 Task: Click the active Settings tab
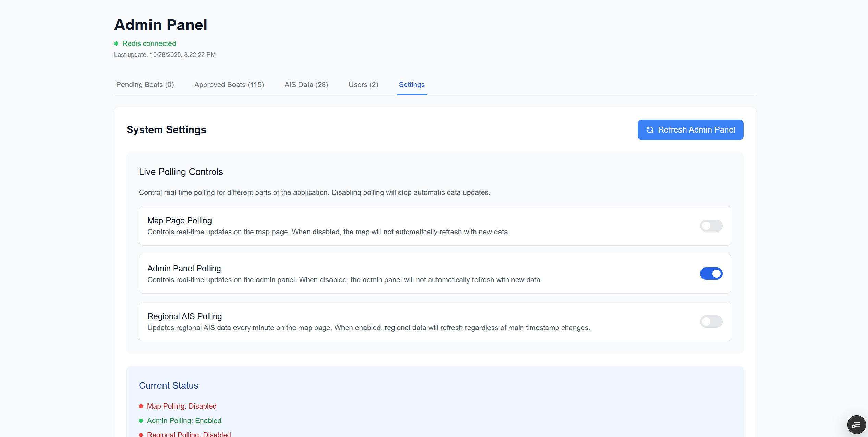point(411,85)
